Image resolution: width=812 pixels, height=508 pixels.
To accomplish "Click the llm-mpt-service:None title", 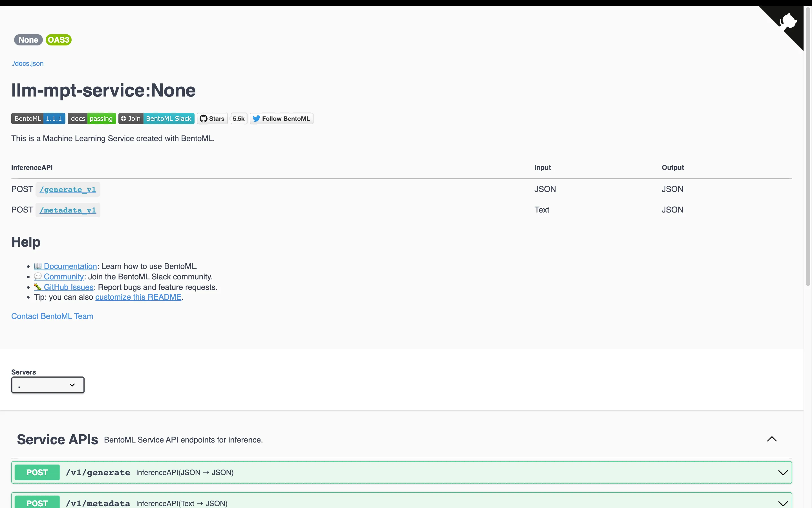I will (x=103, y=90).
